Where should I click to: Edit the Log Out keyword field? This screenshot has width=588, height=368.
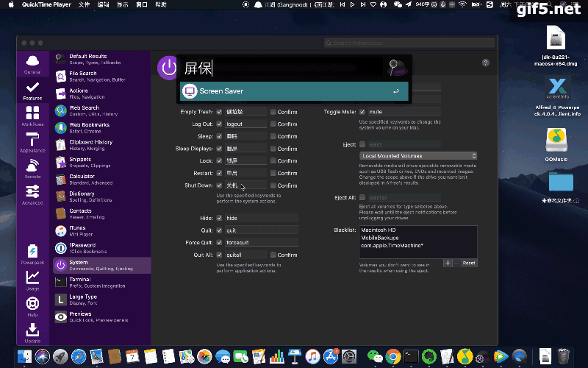pos(245,124)
